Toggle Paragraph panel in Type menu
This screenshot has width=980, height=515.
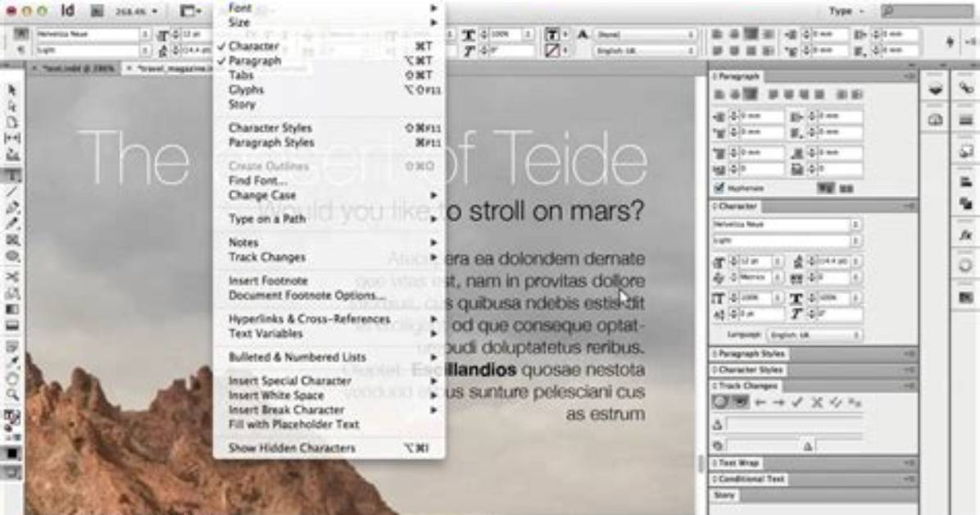(x=254, y=61)
